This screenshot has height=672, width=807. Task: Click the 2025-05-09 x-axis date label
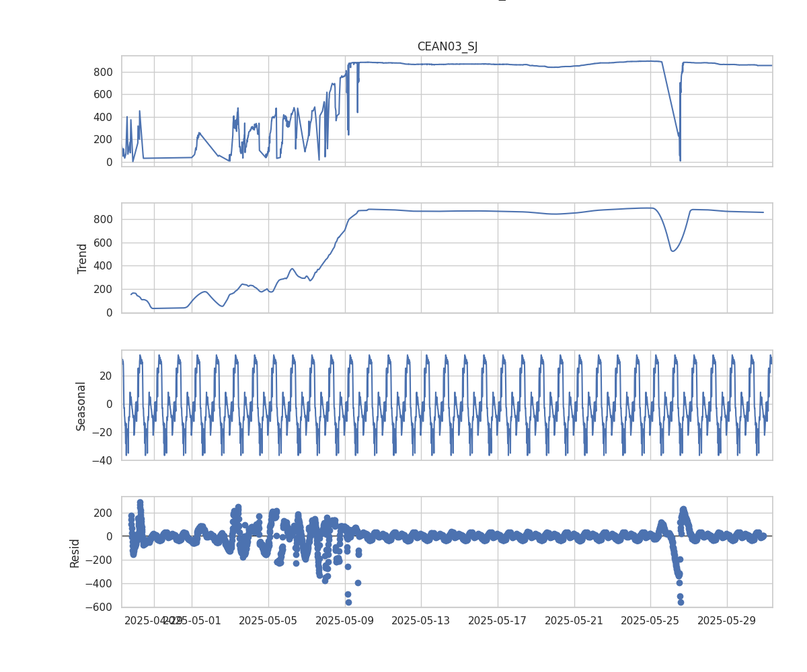[x=344, y=620]
